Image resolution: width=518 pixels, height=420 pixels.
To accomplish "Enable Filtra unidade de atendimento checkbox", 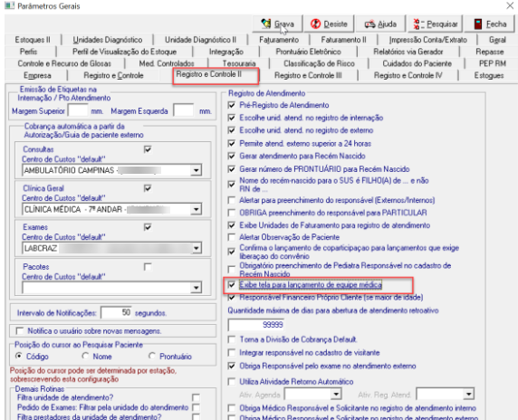I will click(x=196, y=397).
